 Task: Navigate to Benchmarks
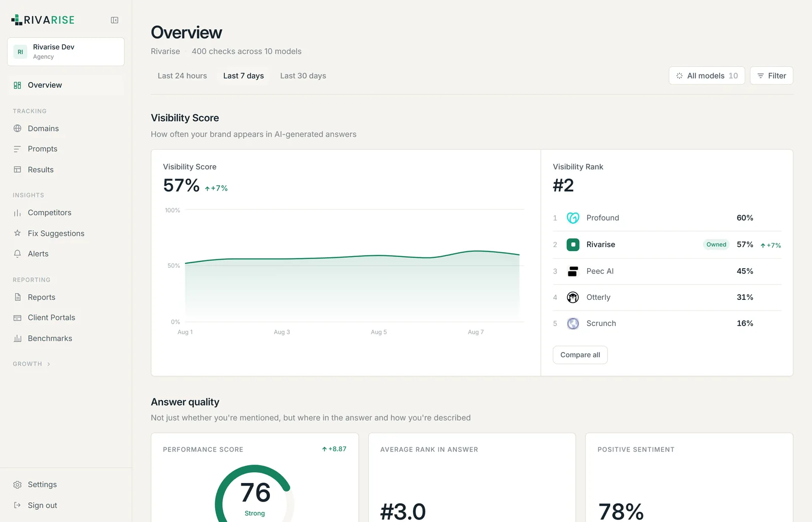[x=66, y=338]
